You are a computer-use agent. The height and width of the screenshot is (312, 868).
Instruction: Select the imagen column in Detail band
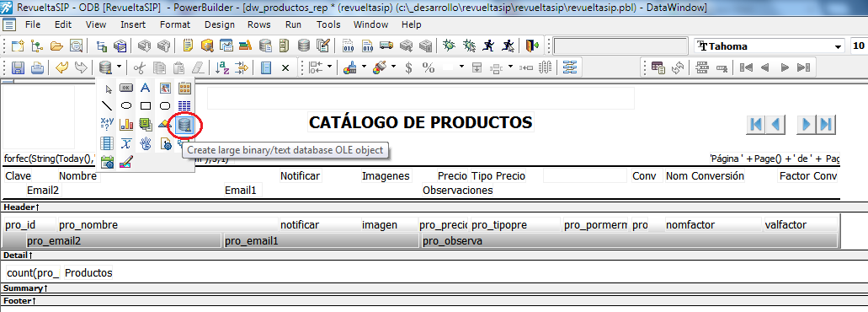pyautogui.click(x=389, y=225)
